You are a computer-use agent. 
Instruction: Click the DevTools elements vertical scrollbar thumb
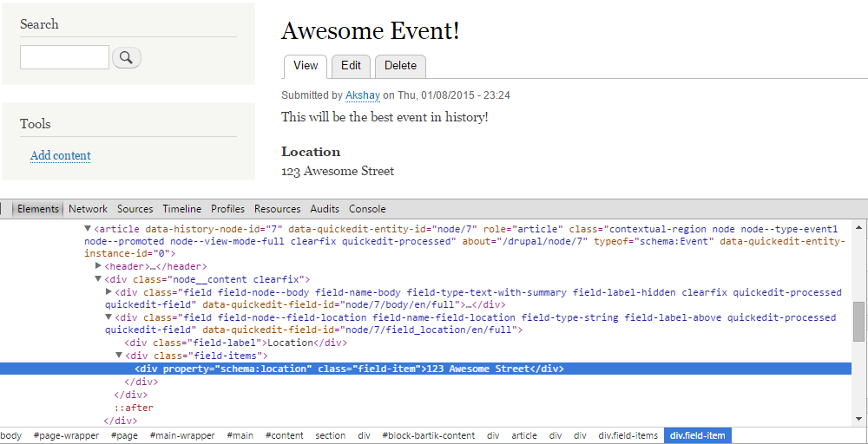(x=858, y=322)
